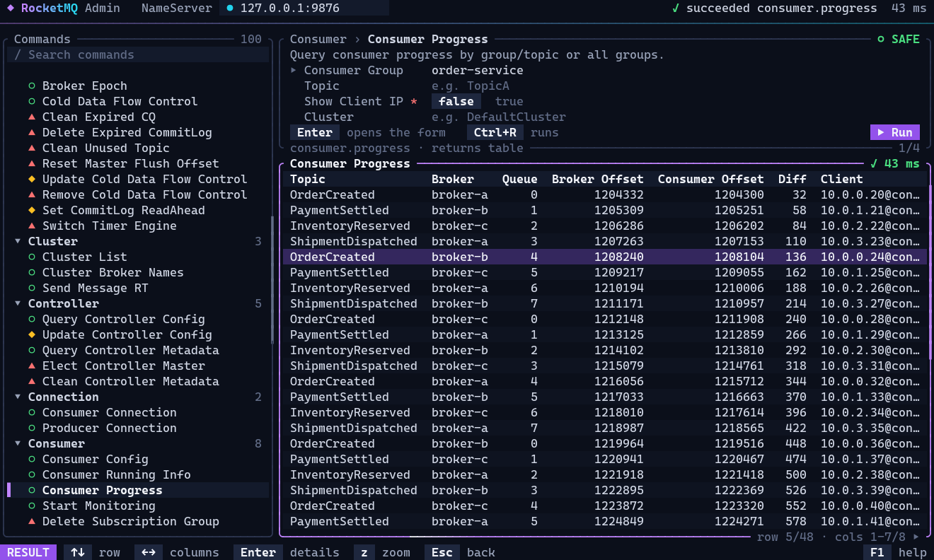Click the Consumer Offset cell 1208104
The width and height of the screenshot is (934, 560).
[x=739, y=257]
